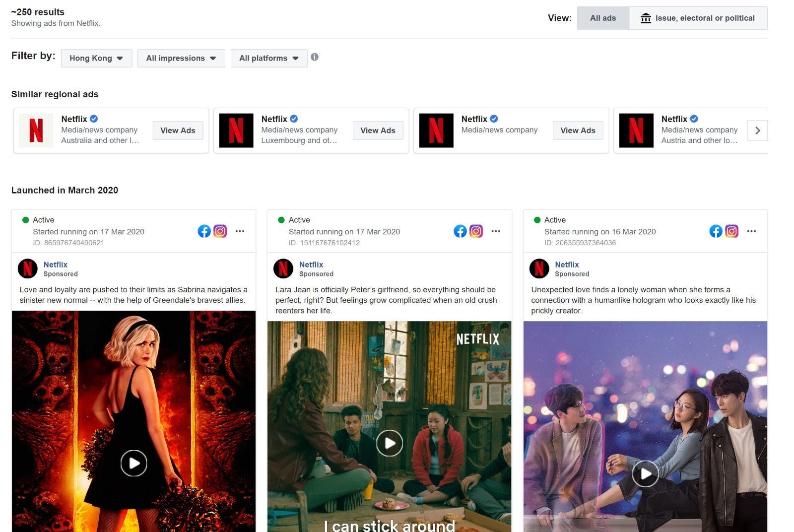Screen dimensions: 794x532
Task: Click the 'Similar regional ads' heading
Action: point(55,94)
